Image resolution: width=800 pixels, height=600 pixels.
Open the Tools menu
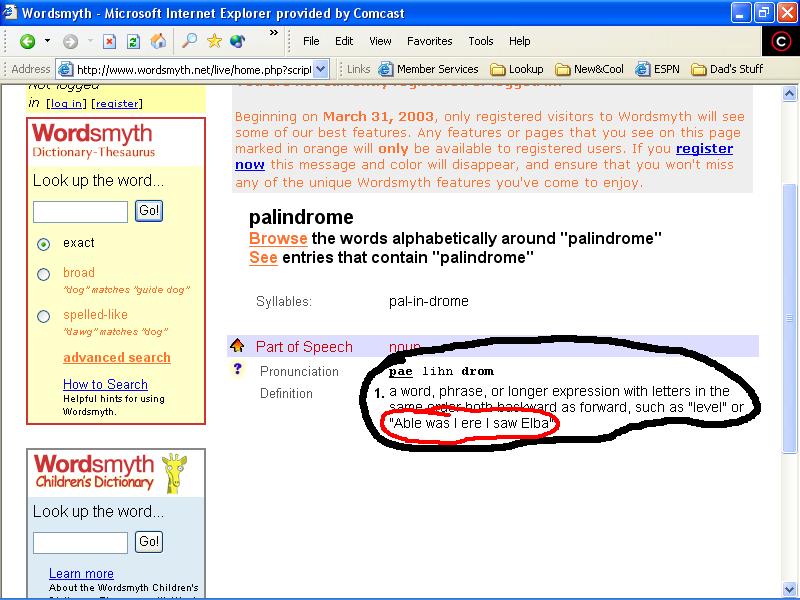[481, 41]
